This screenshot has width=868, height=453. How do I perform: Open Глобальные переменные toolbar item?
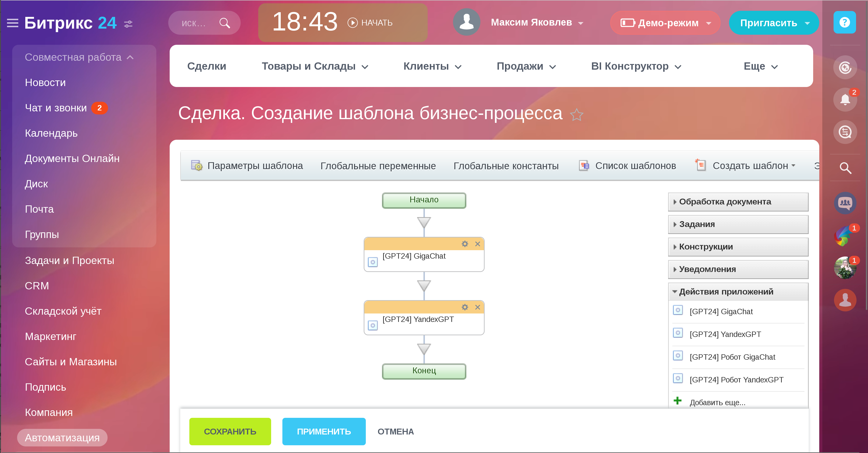click(378, 166)
